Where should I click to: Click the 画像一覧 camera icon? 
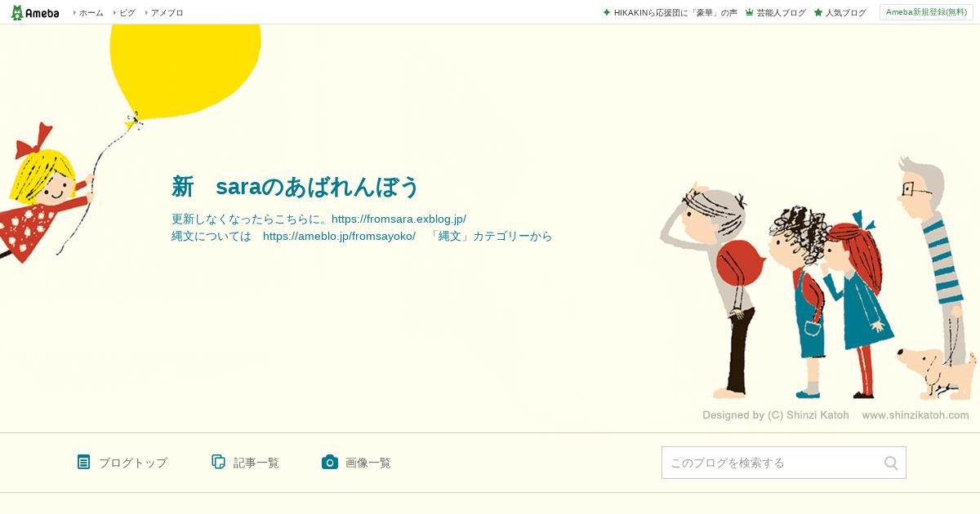click(329, 462)
